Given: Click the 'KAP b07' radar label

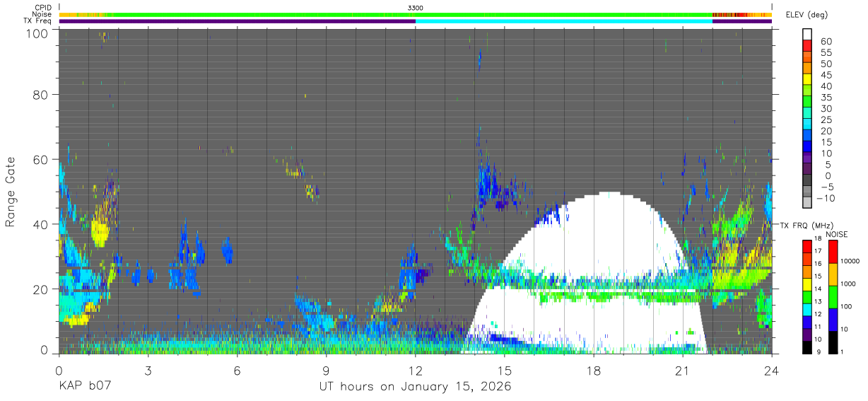Looking at the screenshot, I should point(83,387).
